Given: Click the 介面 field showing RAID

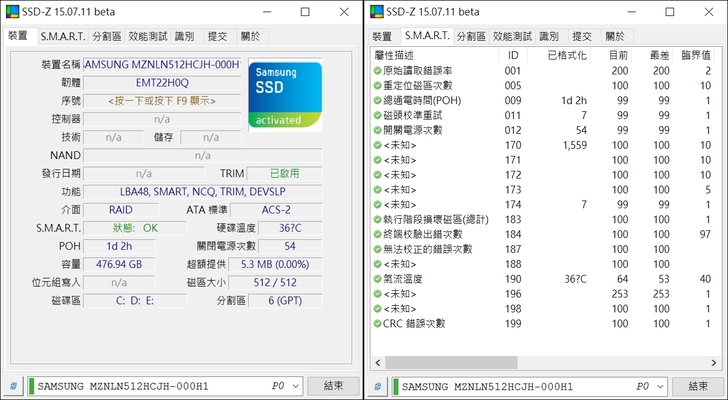Looking at the screenshot, I should pyautogui.click(x=121, y=210).
